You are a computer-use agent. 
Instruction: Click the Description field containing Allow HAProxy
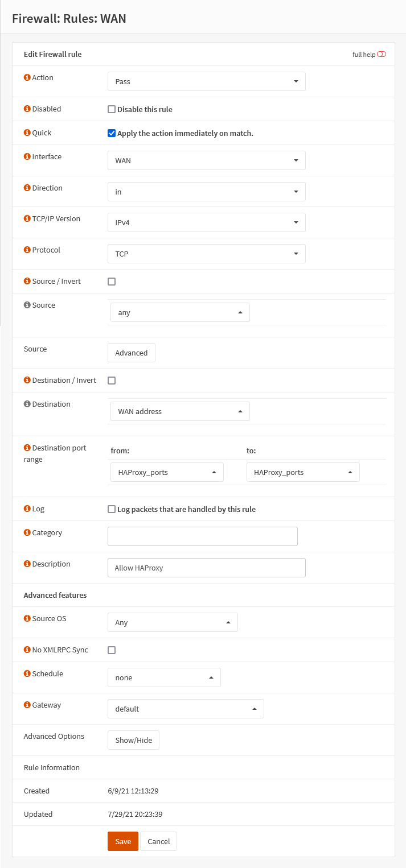click(206, 568)
